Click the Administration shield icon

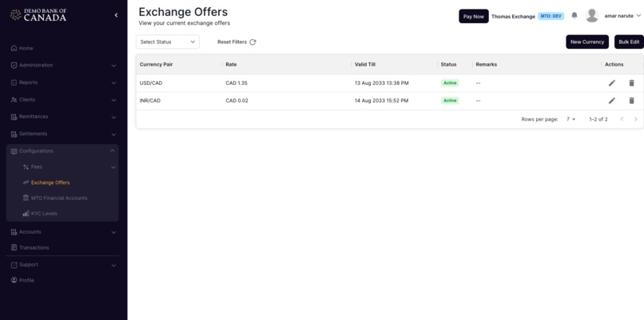[x=14, y=66]
